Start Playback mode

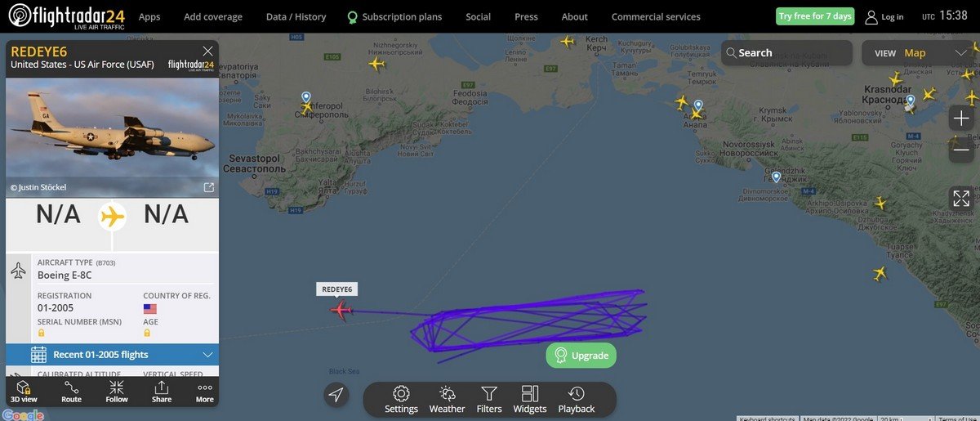(577, 400)
